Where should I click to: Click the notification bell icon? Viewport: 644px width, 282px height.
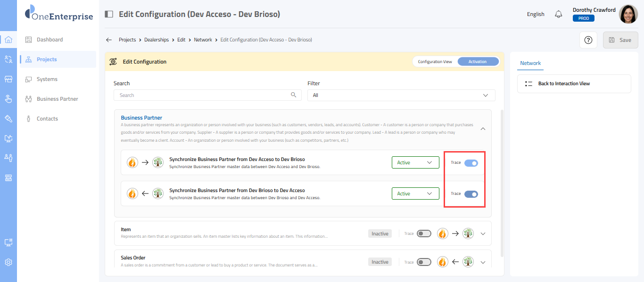(559, 14)
